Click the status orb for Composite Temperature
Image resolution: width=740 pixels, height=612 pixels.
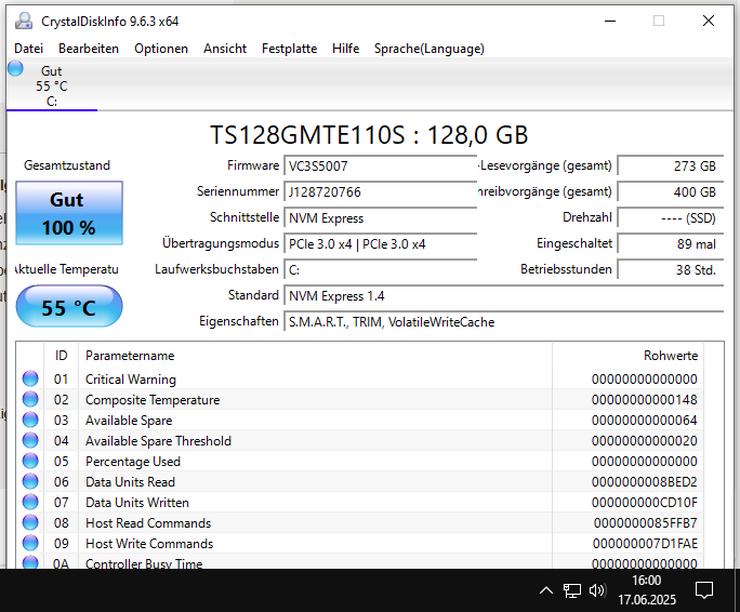point(30,400)
